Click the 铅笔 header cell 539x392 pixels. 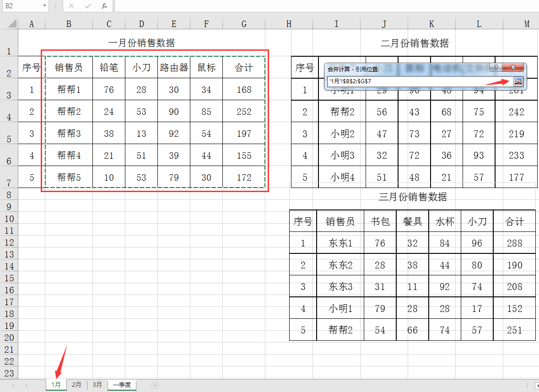[x=109, y=67]
